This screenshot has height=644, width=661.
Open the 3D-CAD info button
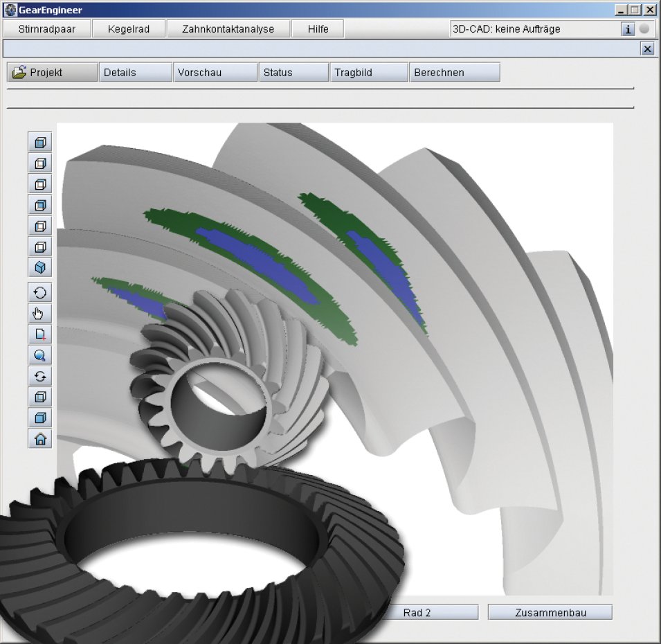[x=628, y=29]
